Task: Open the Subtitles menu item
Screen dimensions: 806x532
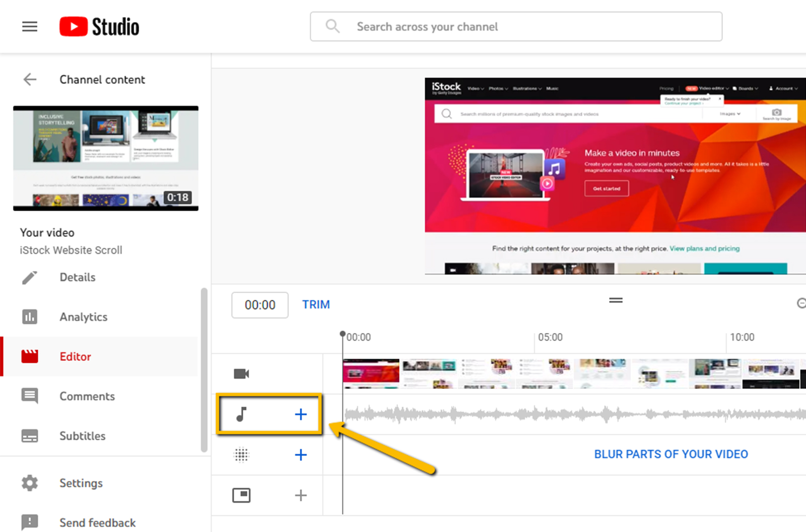Action: 83,436
